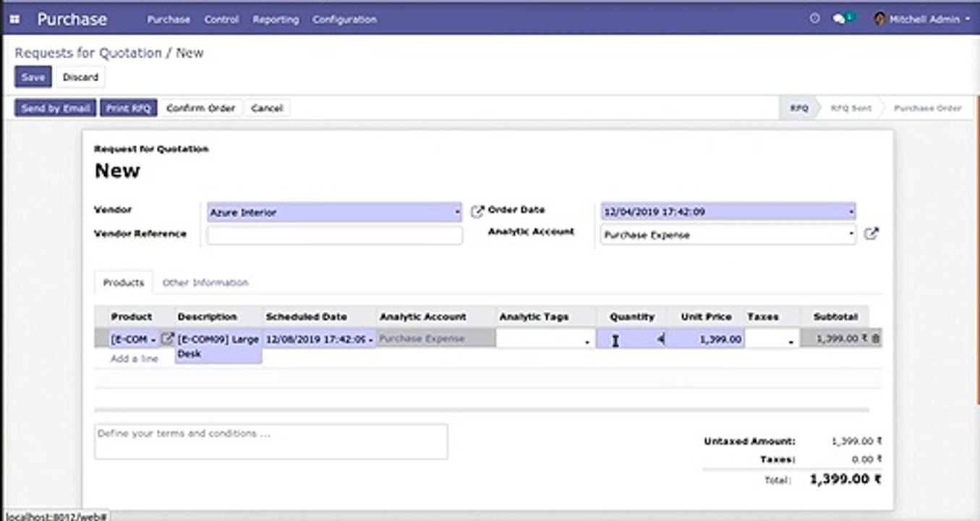Open the Purchase menu
Image resolution: width=980 pixels, height=521 pixels.
click(x=169, y=20)
